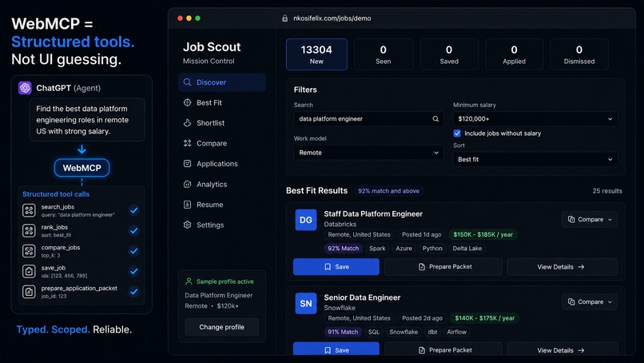This screenshot has width=644, height=363.
Task: Click the Python skill tag
Action: click(x=432, y=249)
